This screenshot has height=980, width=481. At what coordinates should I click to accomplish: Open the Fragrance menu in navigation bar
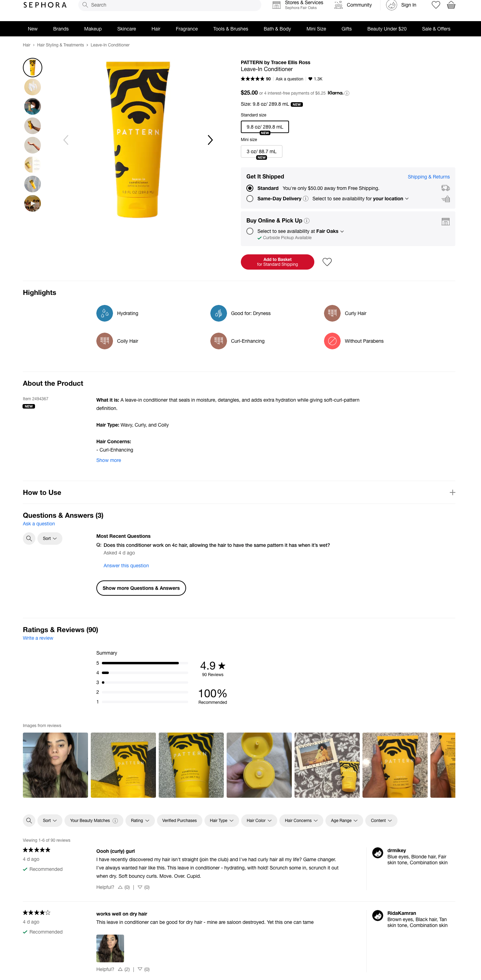pyautogui.click(x=186, y=29)
